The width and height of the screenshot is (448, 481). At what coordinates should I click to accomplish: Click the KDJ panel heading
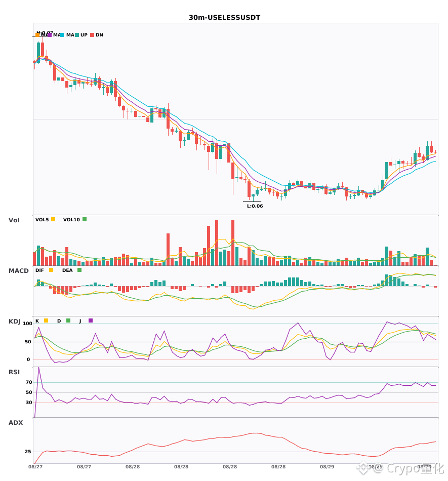pos(14,322)
